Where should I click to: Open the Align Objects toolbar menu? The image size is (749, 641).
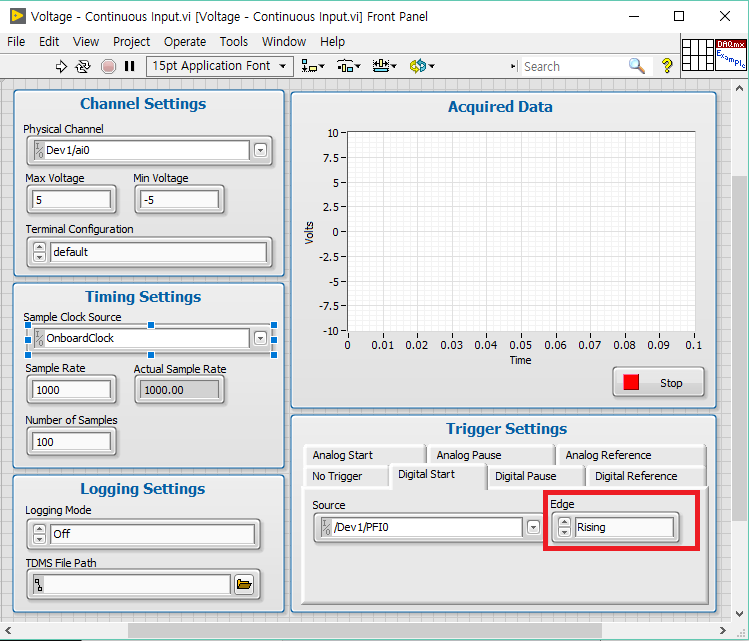(x=312, y=66)
